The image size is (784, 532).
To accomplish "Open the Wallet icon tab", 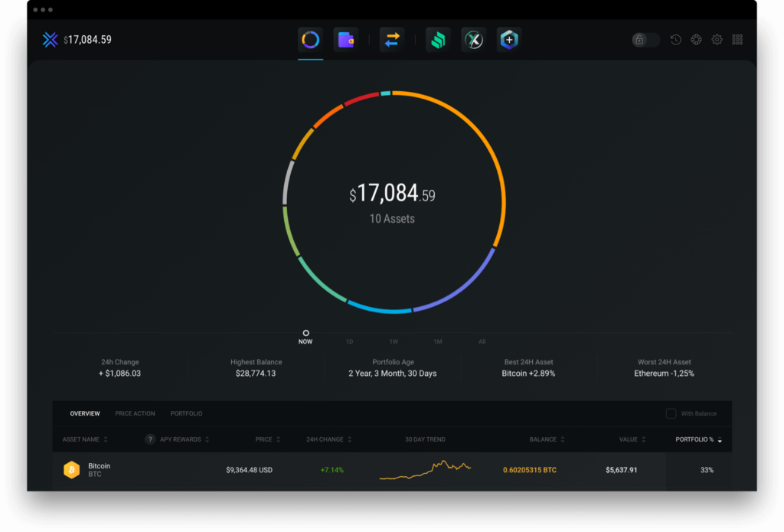I will point(346,40).
